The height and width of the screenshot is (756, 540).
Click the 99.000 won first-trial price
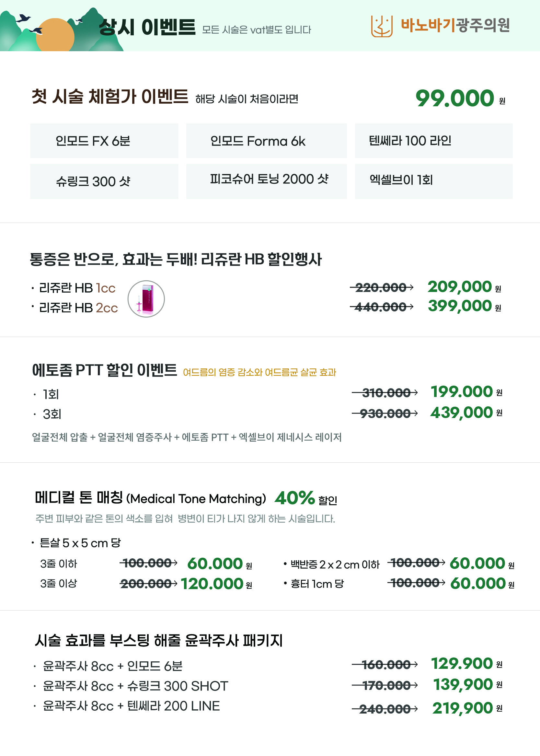click(x=460, y=98)
